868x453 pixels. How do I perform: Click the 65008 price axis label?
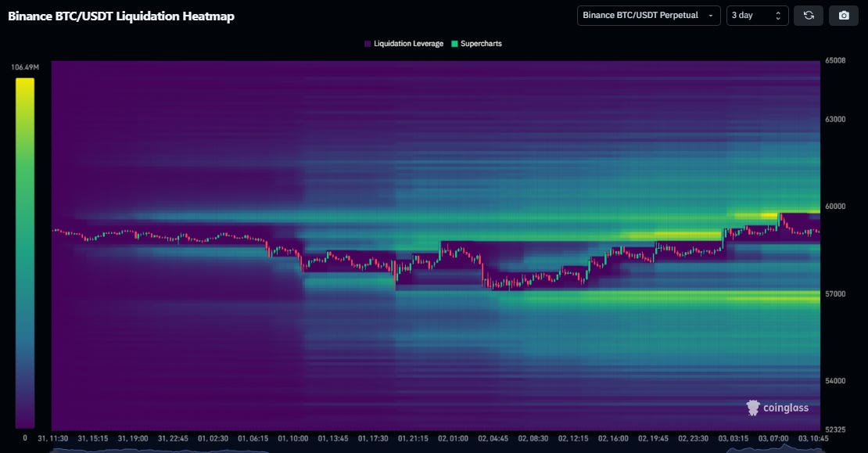click(x=835, y=61)
